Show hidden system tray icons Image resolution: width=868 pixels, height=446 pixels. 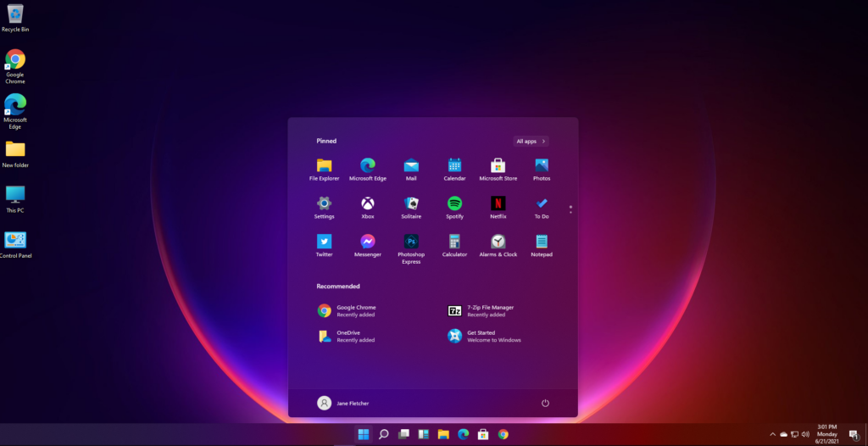(773, 434)
